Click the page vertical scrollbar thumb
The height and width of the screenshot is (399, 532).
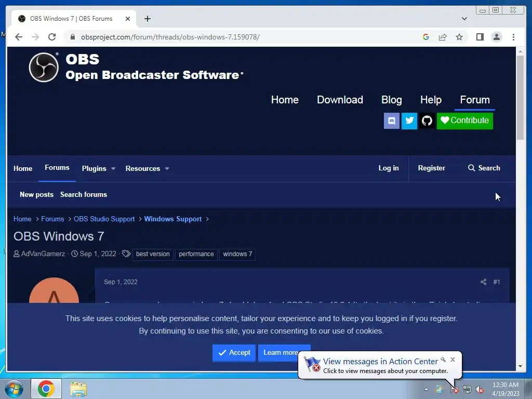click(520, 98)
